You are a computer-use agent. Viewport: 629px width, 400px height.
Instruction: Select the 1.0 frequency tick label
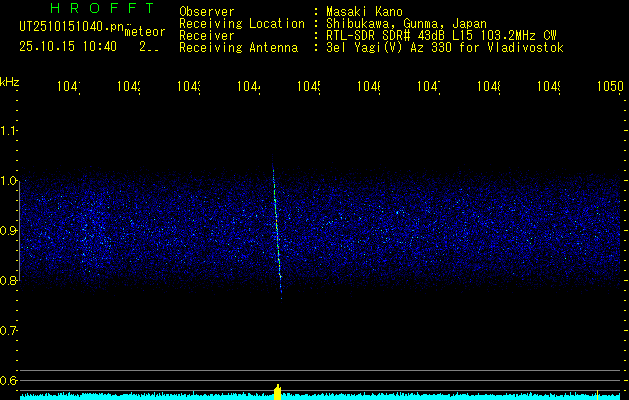coord(9,181)
